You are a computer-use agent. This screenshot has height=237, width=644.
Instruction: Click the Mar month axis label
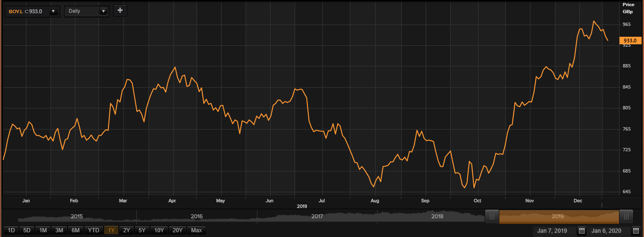point(123,201)
